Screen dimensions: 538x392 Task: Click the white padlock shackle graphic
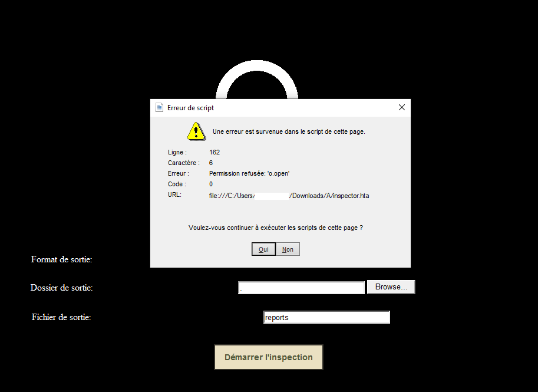257,80
